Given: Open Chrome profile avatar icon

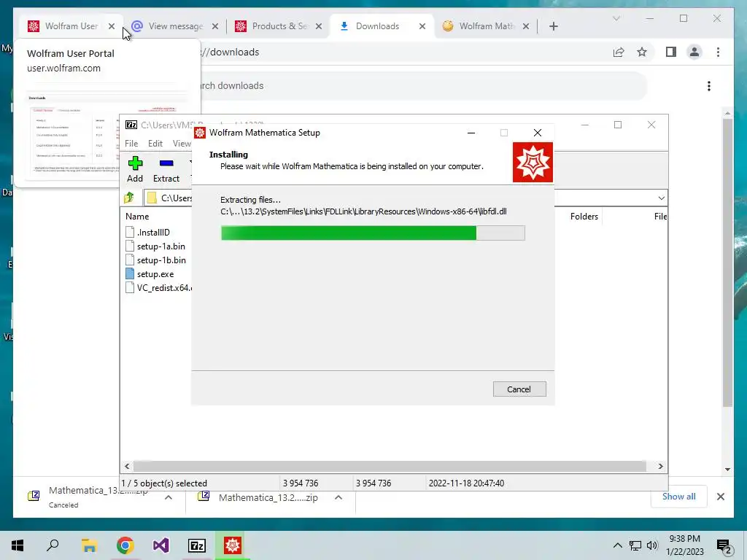Looking at the screenshot, I should tap(694, 52).
